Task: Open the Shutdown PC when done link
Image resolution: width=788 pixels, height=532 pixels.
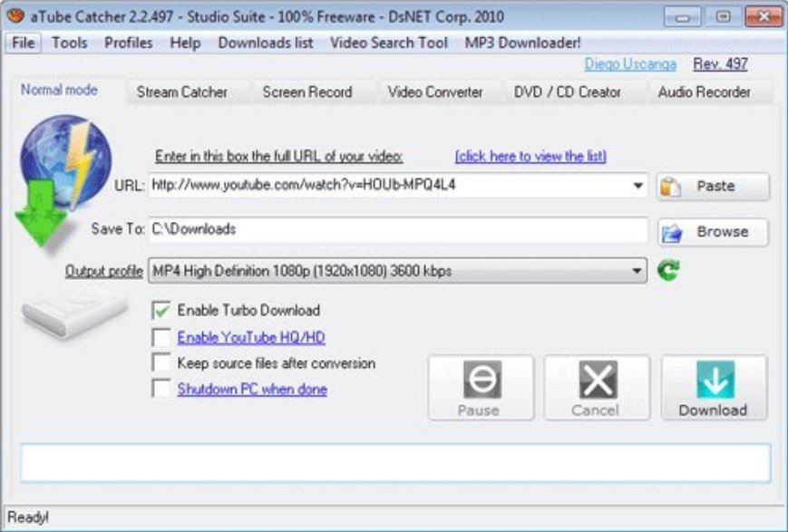Action: point(252,389)
